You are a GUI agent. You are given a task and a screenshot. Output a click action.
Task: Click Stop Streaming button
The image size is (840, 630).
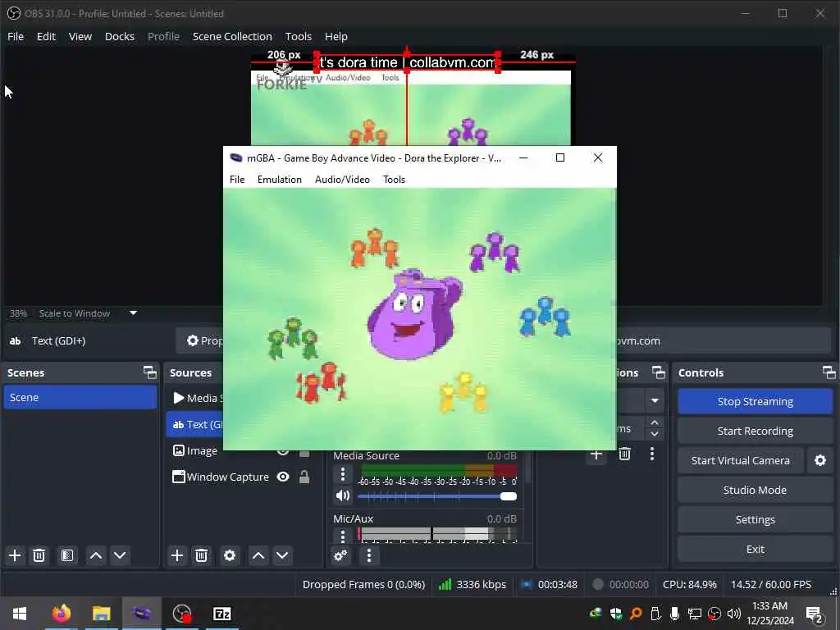pos(755,401)
